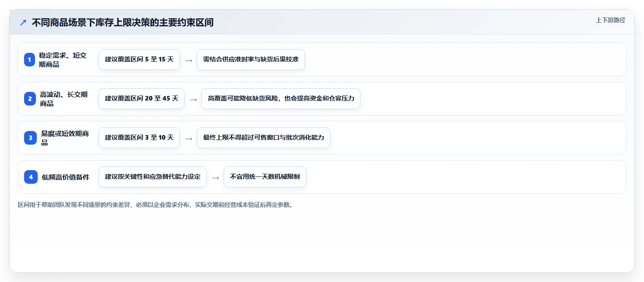Click 建议覆盖区间 3 至 10 天 box
This screenshot has width=644, height=282.
tap(139, 138)
